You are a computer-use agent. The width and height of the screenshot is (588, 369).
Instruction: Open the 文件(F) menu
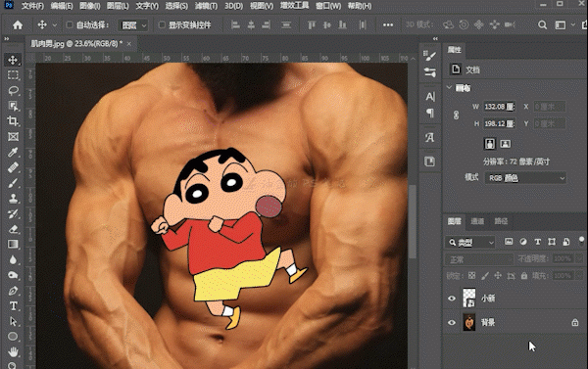point(32,6)
